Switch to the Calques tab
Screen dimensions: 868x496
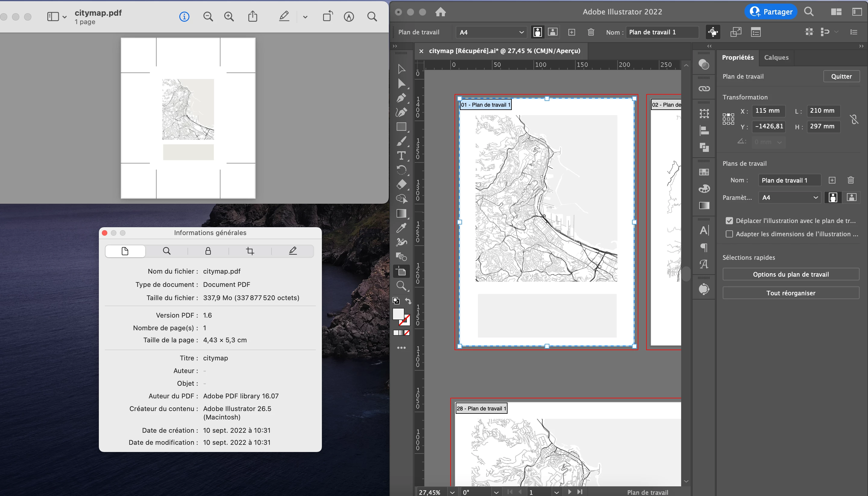click(x=776, y=57)
